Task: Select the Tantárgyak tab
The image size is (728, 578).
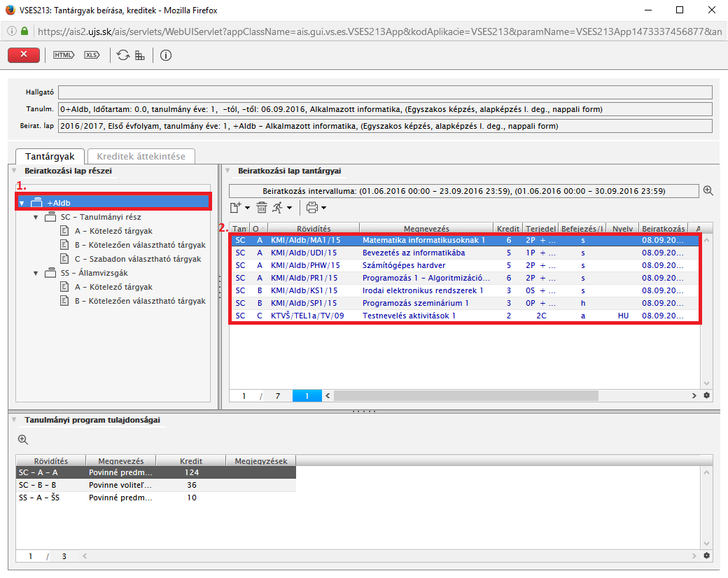Action: click(x=50, y=157)
